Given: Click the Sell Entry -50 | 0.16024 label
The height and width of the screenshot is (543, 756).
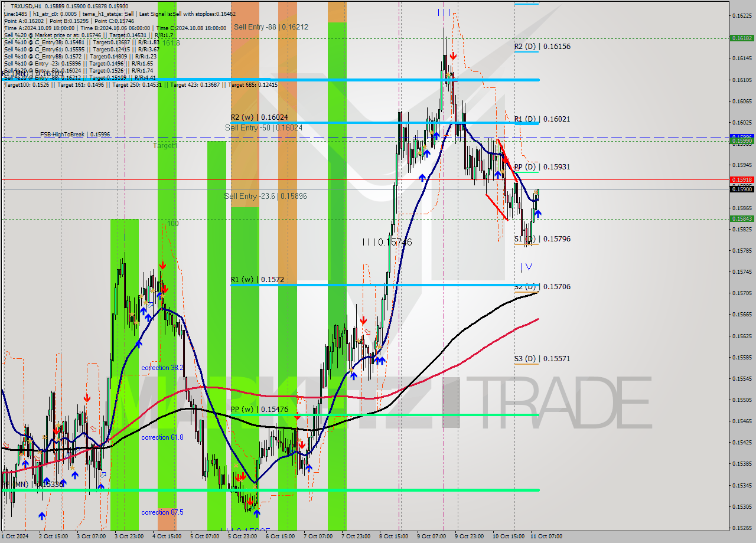Looking at the screenshot, I should pyautogui.click(x=263, y=127).
